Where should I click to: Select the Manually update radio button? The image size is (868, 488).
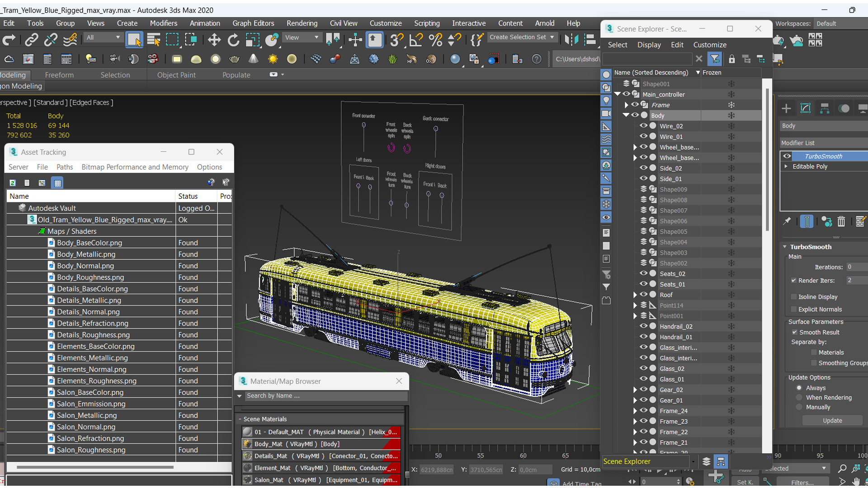799,407
